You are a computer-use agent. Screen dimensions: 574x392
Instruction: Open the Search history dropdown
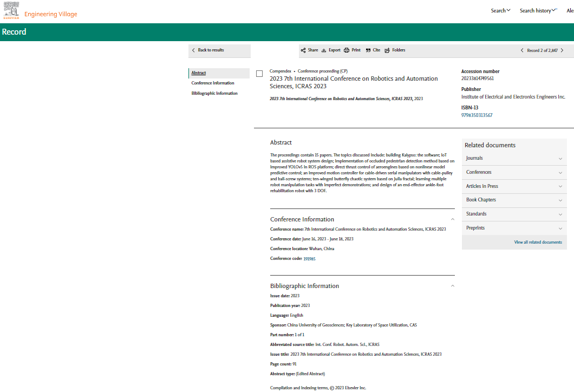538,11
